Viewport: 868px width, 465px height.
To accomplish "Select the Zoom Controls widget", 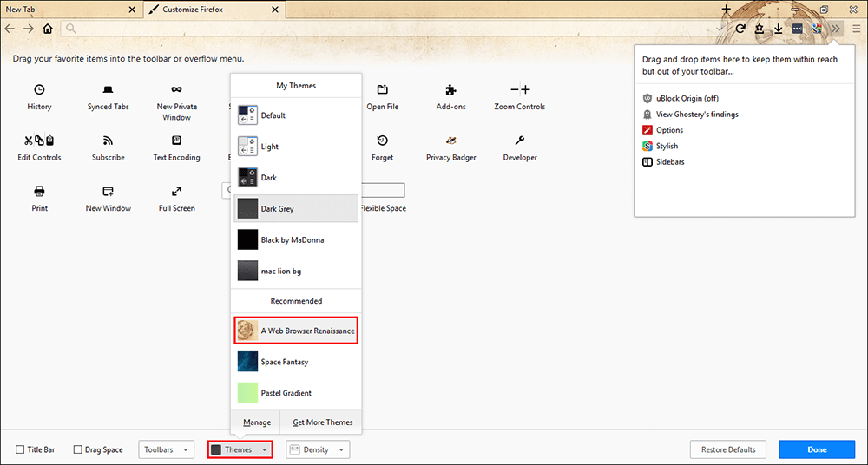I will click(520, 89).
